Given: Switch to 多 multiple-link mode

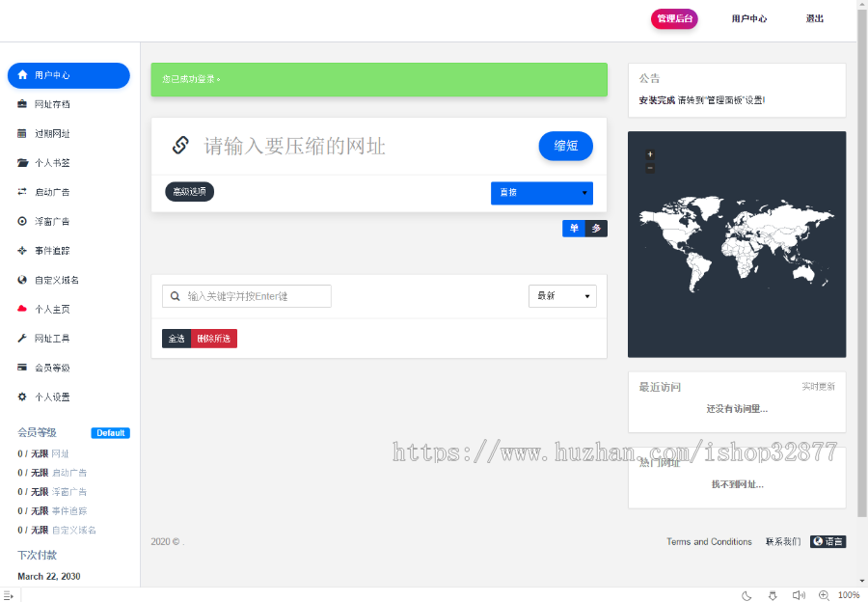Looking at the screenshot, I should coord(596,229).
